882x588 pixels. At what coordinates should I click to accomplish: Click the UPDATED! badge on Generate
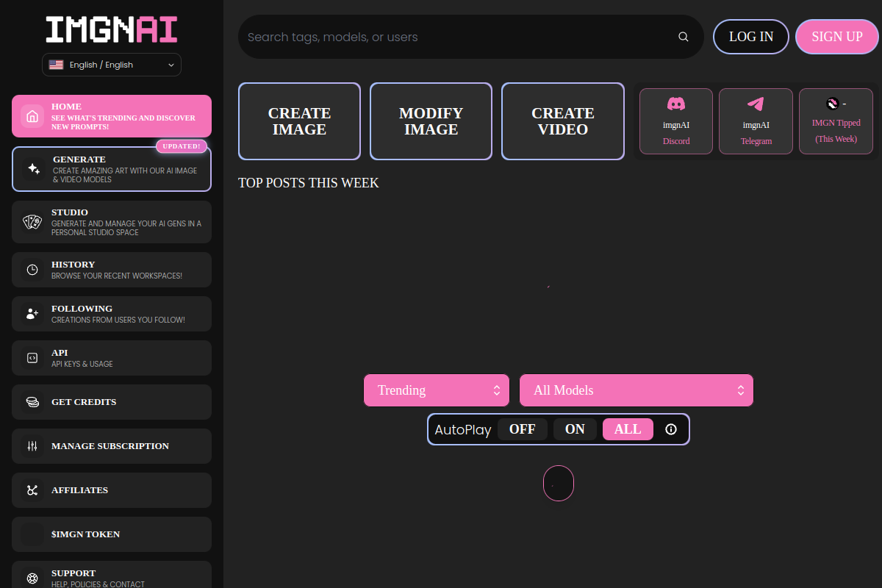pyautogui.click(x=182, y=146)
